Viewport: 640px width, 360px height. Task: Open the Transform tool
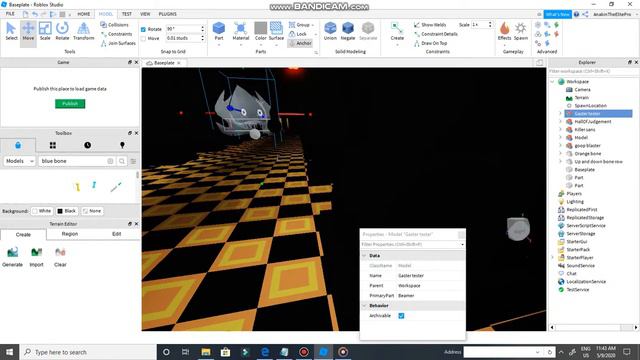click(83, 31)
